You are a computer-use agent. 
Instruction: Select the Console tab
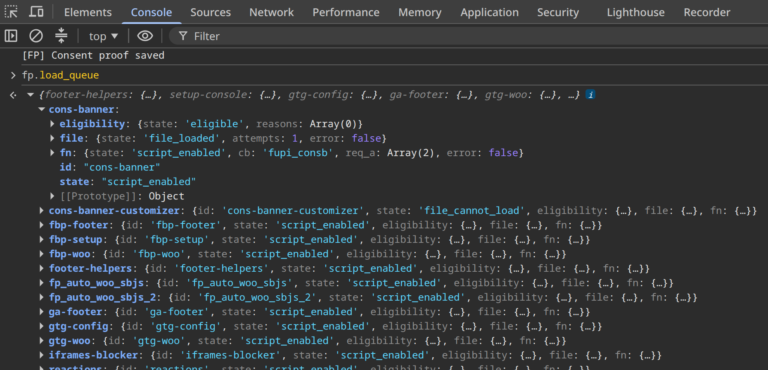pyautogui.click(x=151, y=12)
